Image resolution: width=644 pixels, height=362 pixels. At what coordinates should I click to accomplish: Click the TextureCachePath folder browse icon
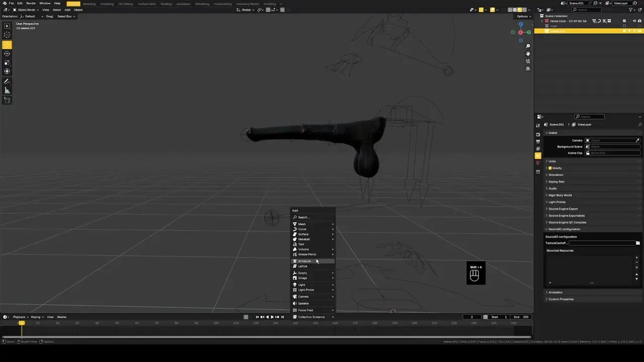point(638,243)
